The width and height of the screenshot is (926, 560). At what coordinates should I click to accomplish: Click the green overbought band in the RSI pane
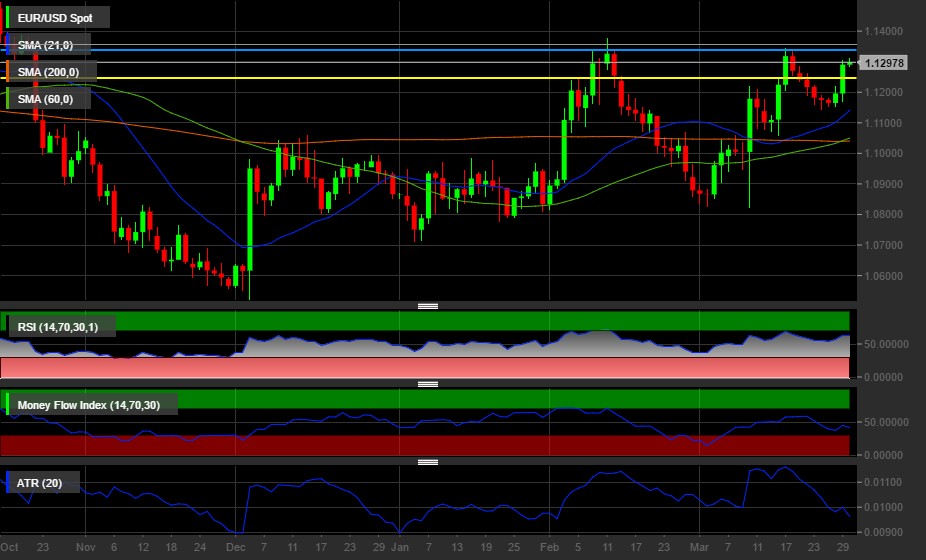point(500,320)
